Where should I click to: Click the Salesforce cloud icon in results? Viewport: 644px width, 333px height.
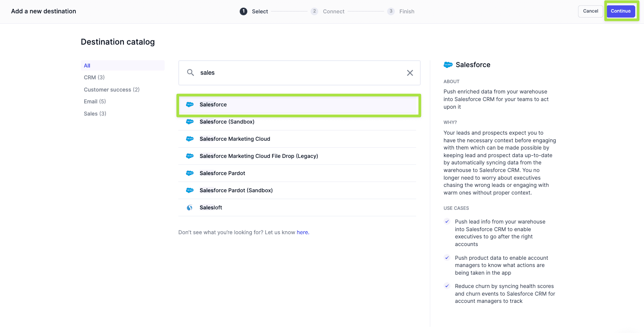point(190,105)
